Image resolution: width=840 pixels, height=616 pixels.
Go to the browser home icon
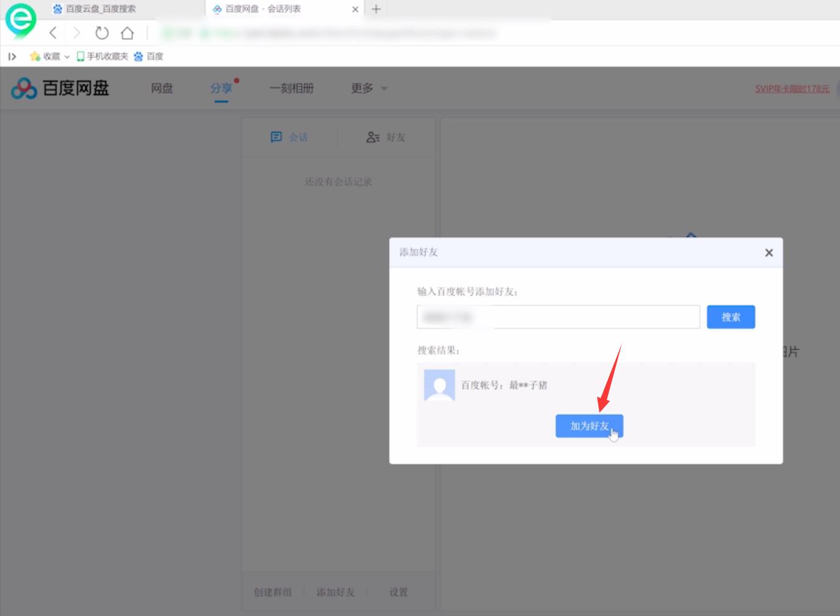pyautogui.click(x=127, y=33)
